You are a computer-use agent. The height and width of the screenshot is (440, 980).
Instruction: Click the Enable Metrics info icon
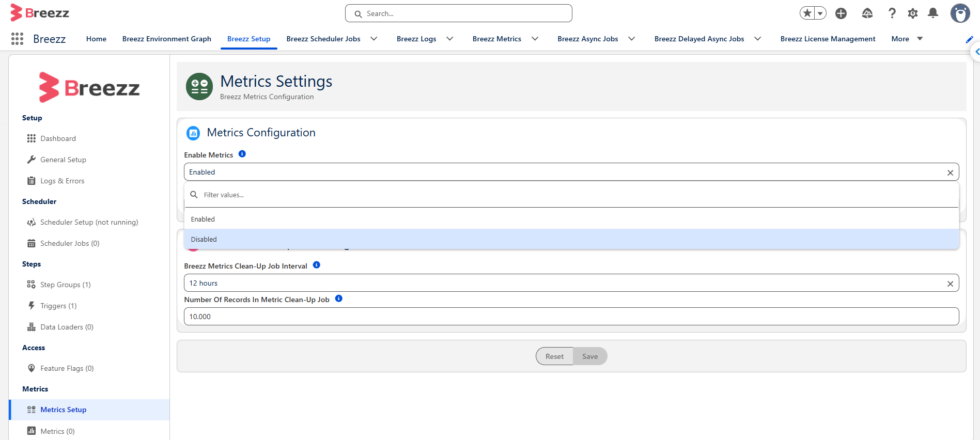click(242, 154)
